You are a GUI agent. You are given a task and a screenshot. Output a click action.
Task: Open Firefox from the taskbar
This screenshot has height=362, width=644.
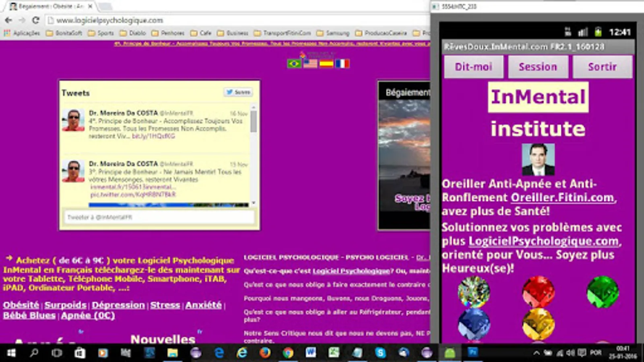coord(265,353)
